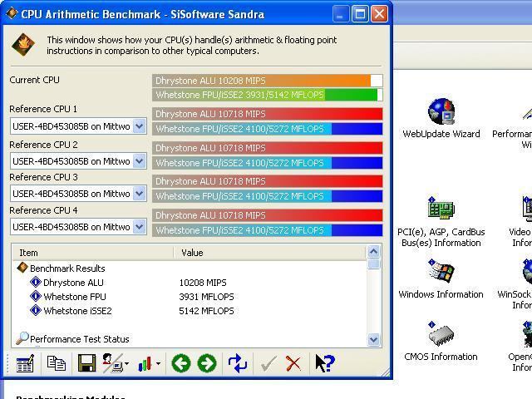The width and height of the screenshot is (532, 399).
Task: Go to next module with green forward arrow
Action: pos(207,363)
